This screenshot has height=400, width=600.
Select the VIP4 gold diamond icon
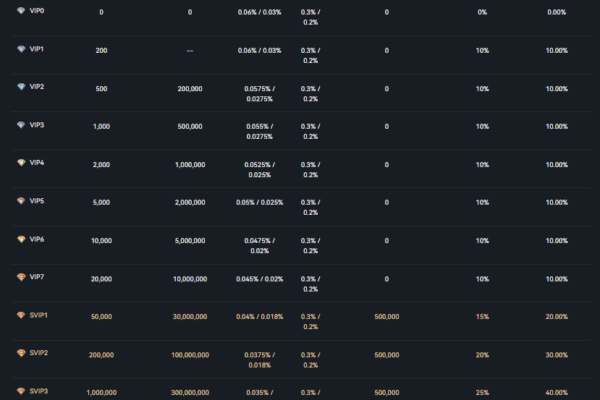tap(21, 162)
